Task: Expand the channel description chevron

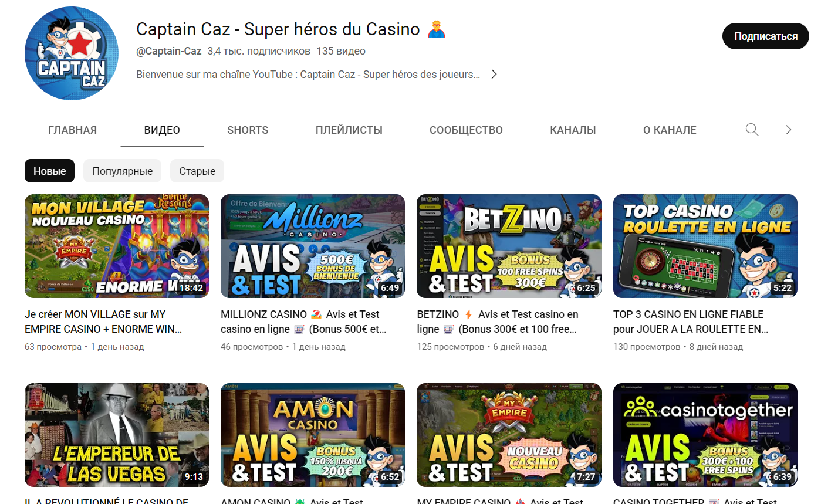Action: pyautogui.click(x=494, y=74)
